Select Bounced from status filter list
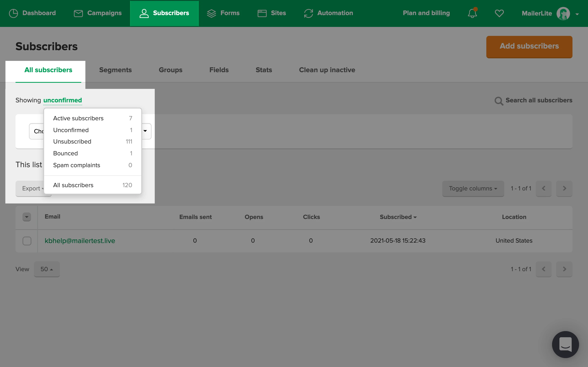 66,153
